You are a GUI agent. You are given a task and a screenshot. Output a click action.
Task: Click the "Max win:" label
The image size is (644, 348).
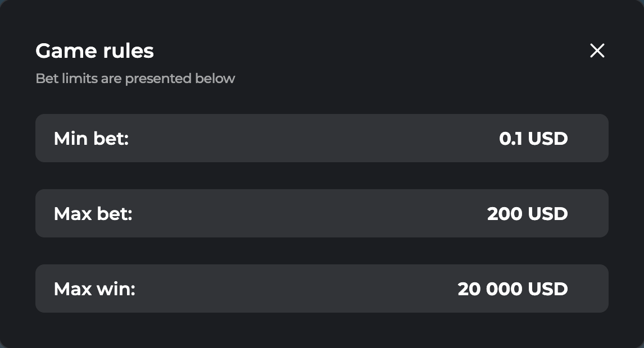click(x=94, y=289)
